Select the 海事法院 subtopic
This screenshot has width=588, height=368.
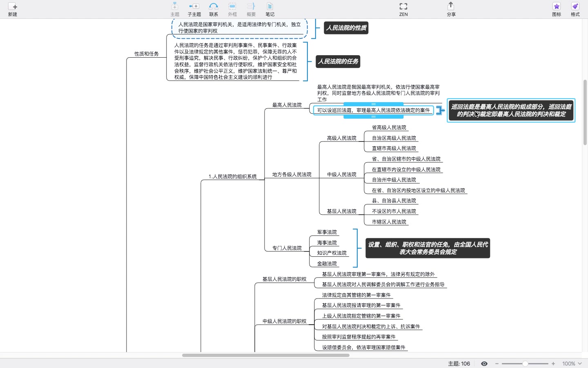(327, 243)
